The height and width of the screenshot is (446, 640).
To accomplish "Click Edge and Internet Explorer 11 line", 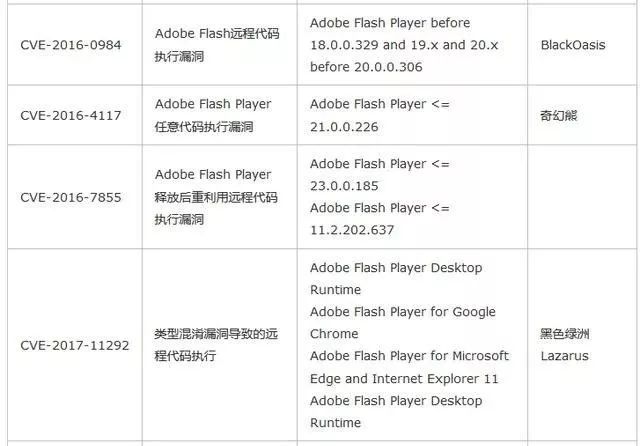I will (x=404, y=379).
